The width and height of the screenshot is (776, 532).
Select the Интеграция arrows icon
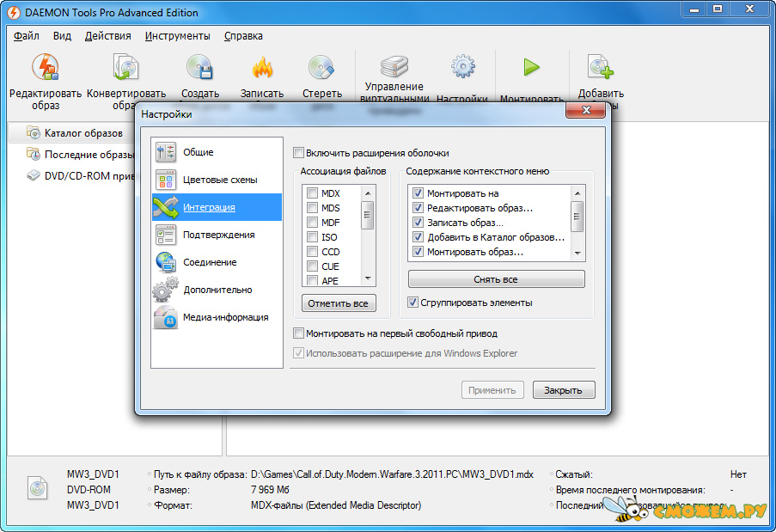(x=166, y=207)
